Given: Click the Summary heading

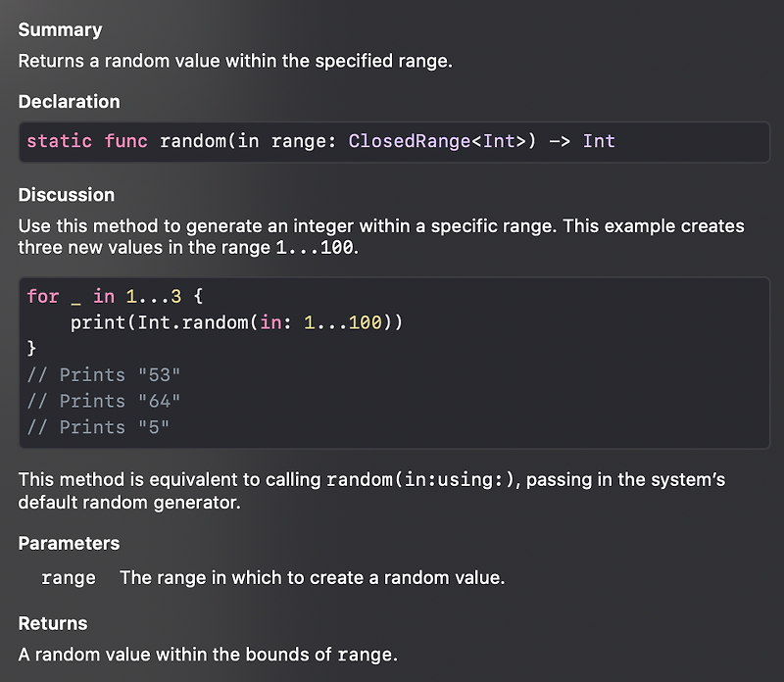Looking at the screenshot, I should 59,30.
